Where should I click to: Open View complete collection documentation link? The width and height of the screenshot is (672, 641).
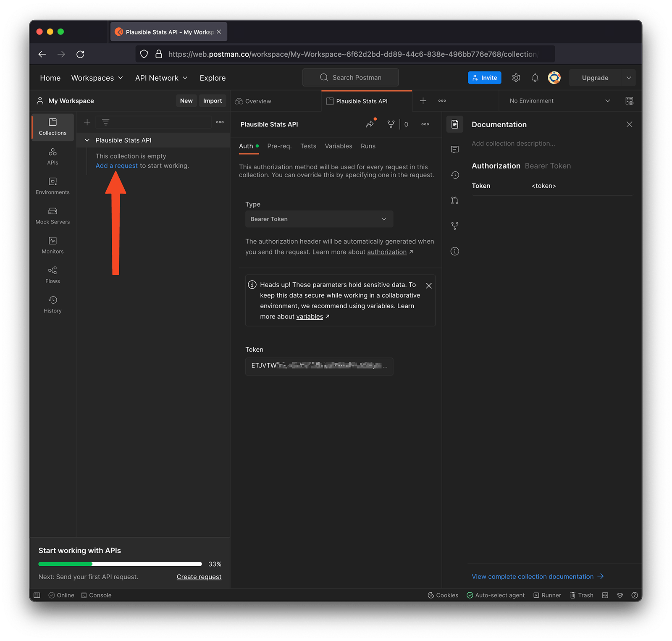point(537,576)
